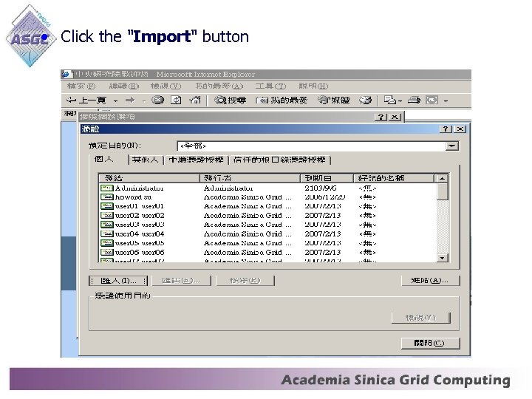Click the help question mark on Certificates dialog
This screenshot has width=532, height=399.
pyautogui.click(x=446, y=129)
